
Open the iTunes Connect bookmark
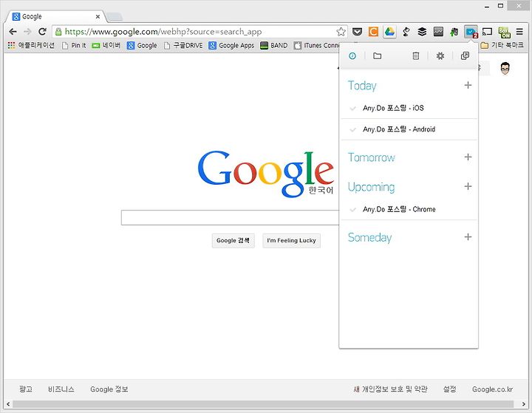[x=316, y=45]
